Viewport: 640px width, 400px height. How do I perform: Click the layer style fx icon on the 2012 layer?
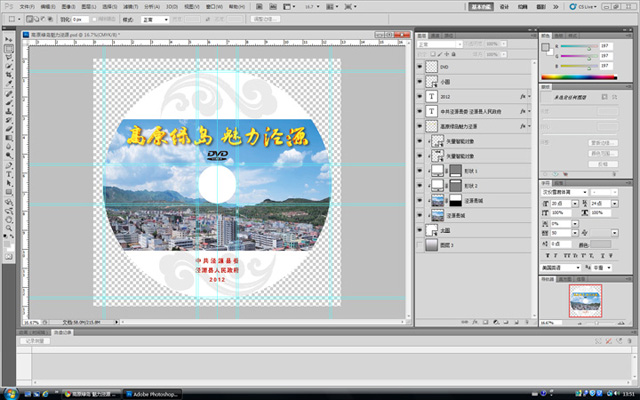pyautogui.click(x=523, y=97)
